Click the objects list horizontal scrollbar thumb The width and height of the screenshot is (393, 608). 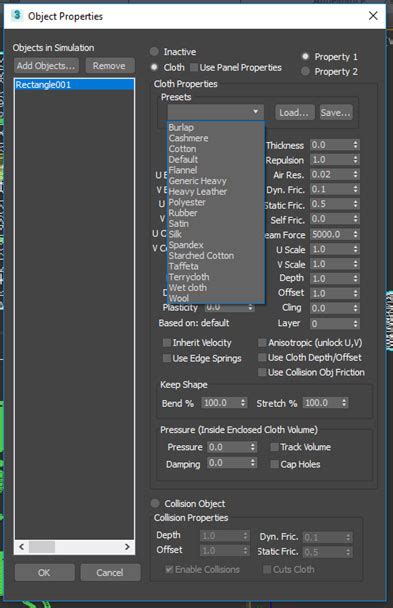42,547
